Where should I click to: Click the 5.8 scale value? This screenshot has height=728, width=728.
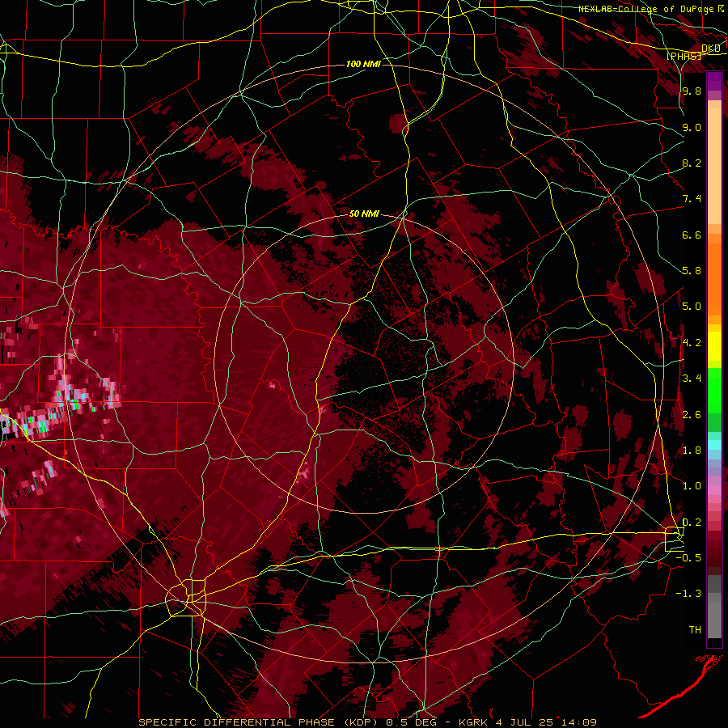click(x=692, y=271)
